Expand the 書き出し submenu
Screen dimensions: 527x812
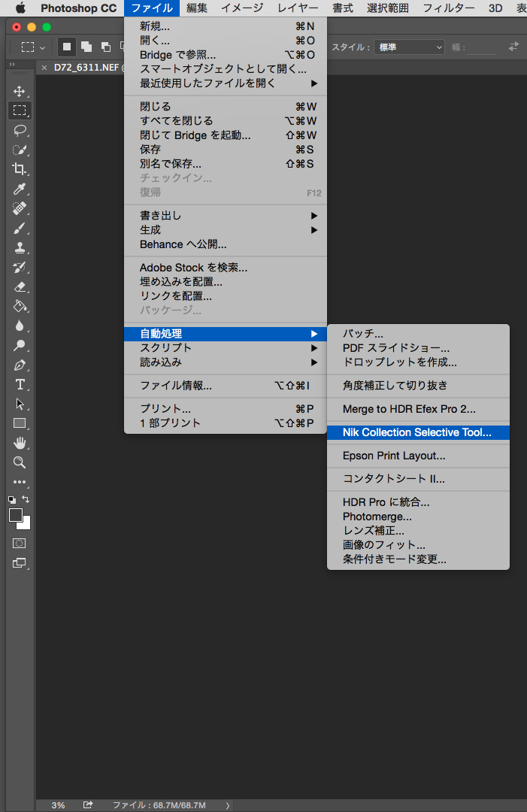(x=226, y=216)
